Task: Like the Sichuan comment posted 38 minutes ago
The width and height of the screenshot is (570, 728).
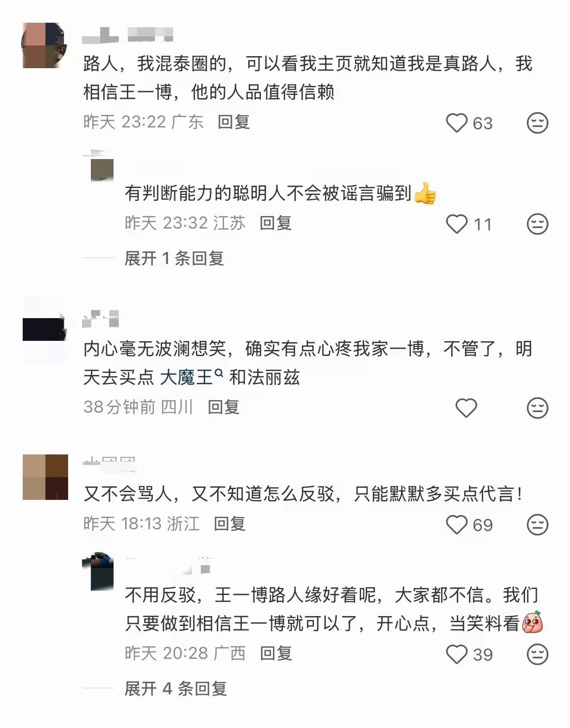Action: (466, 408)
